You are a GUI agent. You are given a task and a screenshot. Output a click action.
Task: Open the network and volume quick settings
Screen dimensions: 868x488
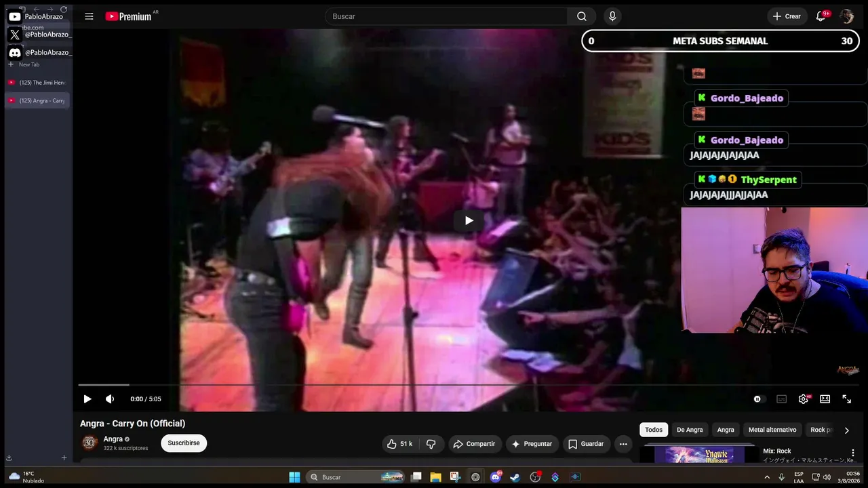point(821,477)
